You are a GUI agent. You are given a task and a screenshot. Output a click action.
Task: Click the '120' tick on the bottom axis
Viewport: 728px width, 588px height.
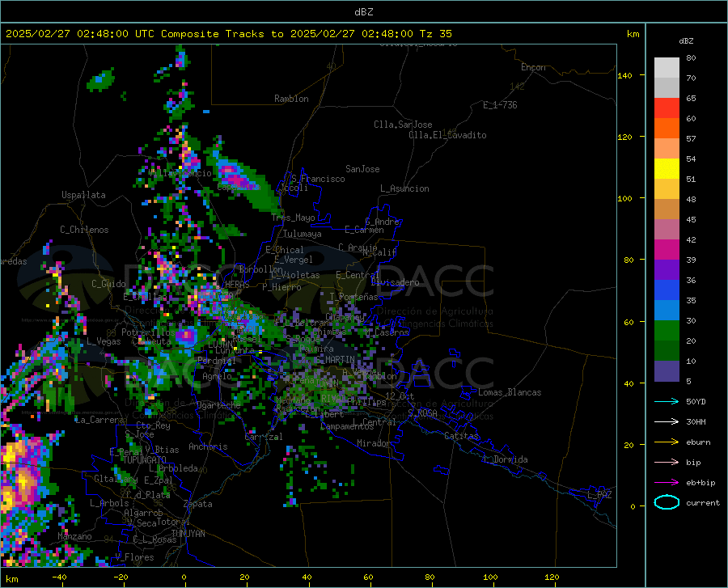552,577
